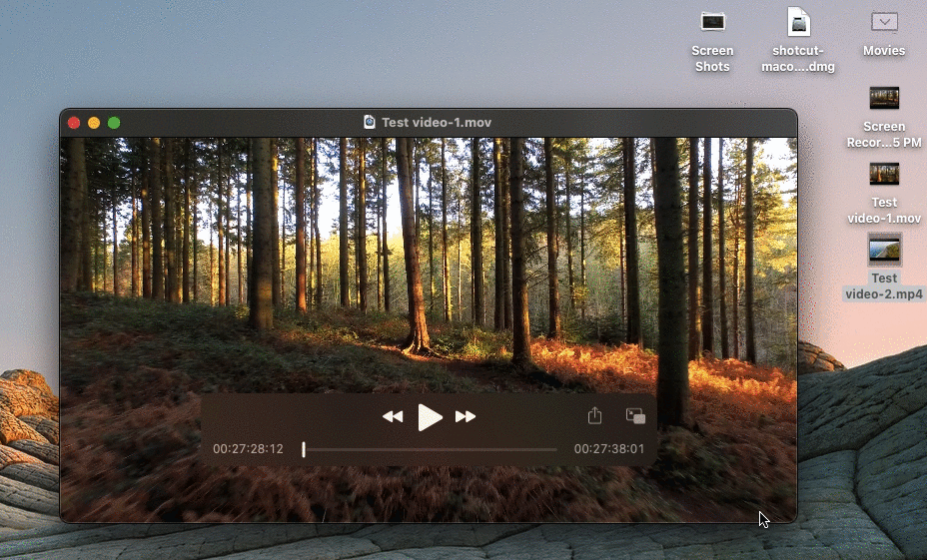The image size is (927, 560).
Task: Select the Screen Recor...5 PM desktop file
Action: 884,117
